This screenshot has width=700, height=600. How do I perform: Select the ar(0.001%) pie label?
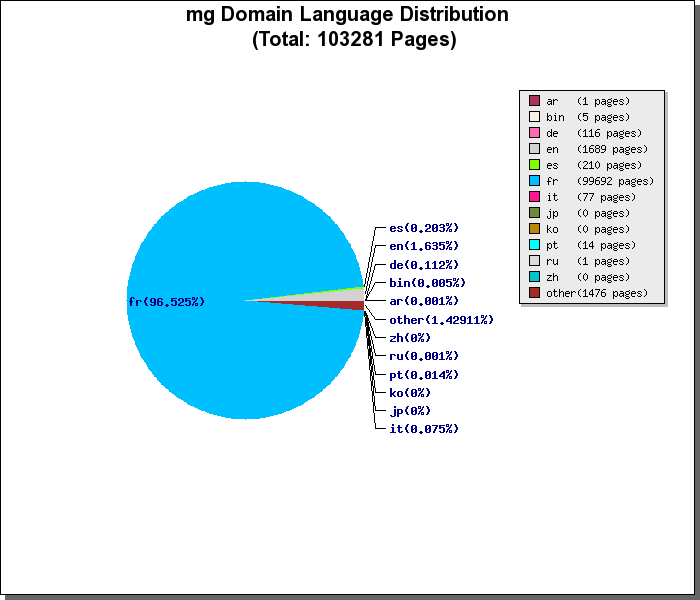(x=424, y=301)
